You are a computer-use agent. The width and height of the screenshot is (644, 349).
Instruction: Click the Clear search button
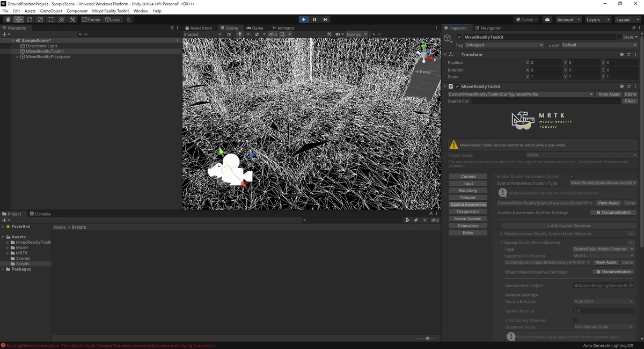coord(630,101)
